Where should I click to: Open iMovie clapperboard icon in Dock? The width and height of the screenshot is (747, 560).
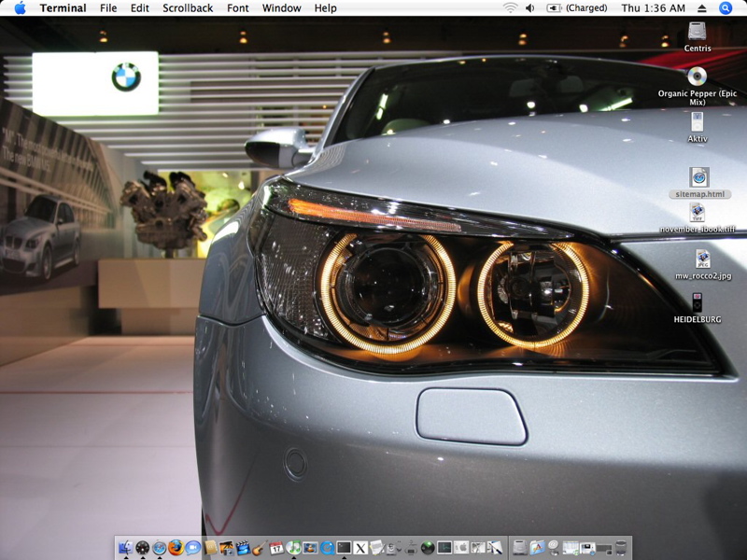(243, 548)
